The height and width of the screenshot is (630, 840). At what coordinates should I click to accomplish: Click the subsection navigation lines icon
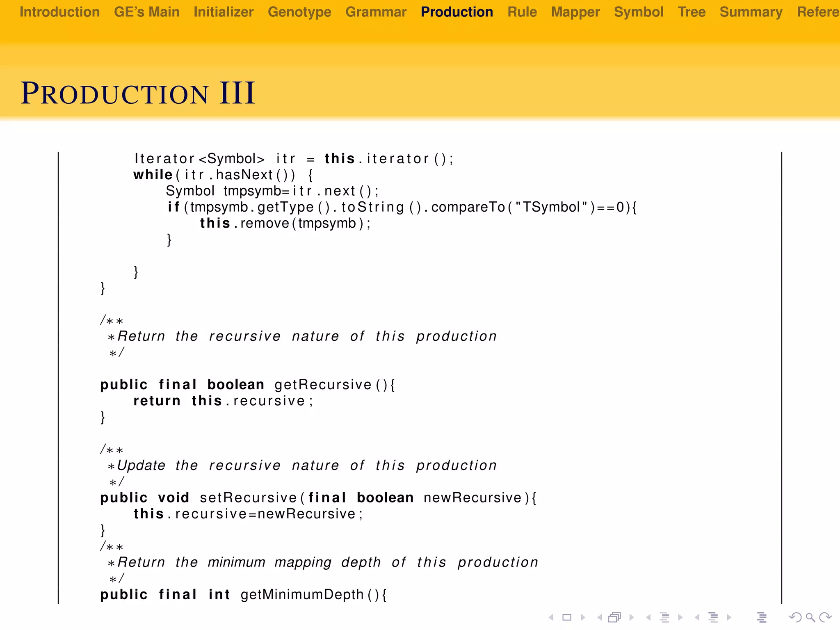pyautogui.click(x=664, y=617)
